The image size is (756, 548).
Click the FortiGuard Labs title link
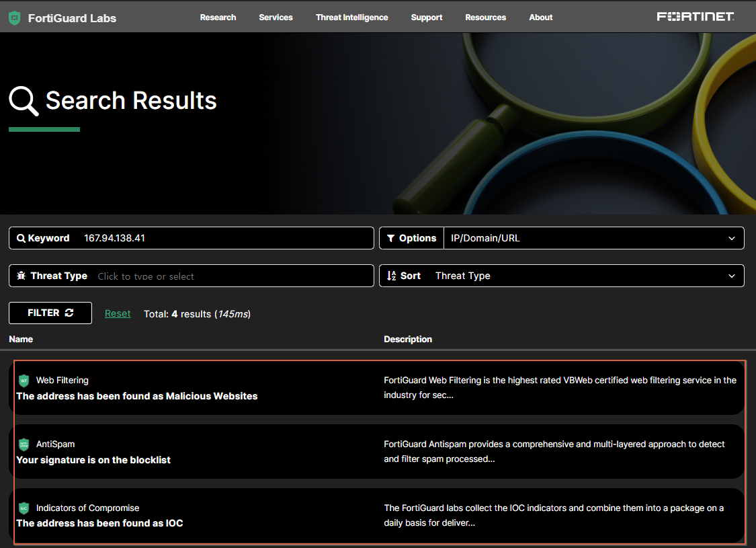pos(73,18)
